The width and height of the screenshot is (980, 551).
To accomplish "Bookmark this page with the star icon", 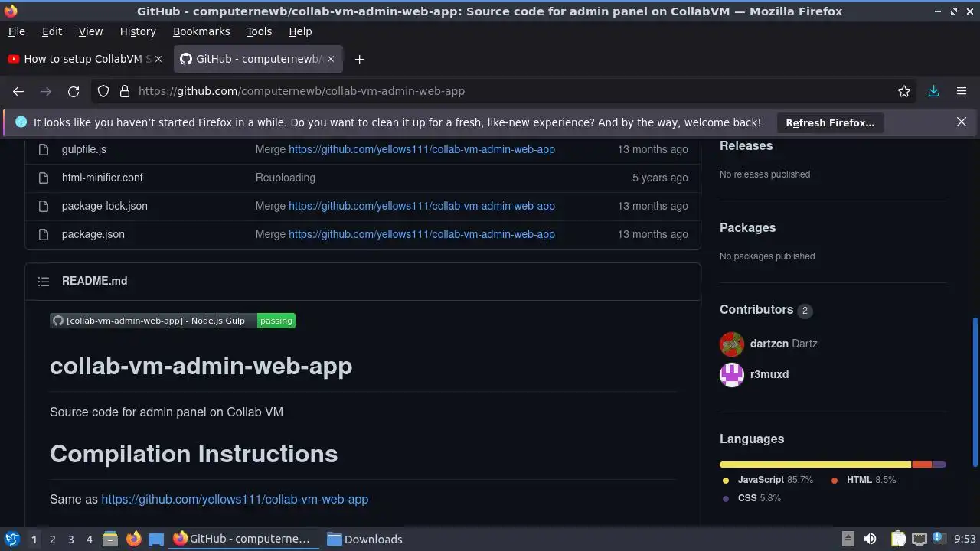I will 904,91.
